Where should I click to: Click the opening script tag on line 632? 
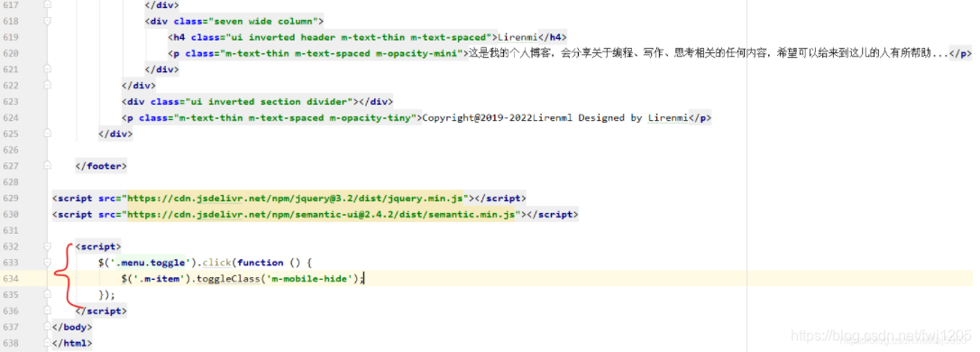tap(98, 247)
